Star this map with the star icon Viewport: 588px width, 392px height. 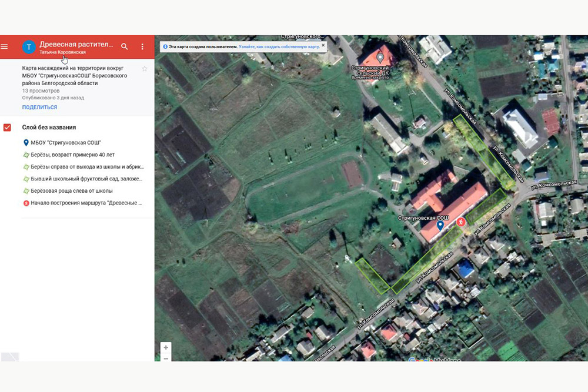point(145,69)
